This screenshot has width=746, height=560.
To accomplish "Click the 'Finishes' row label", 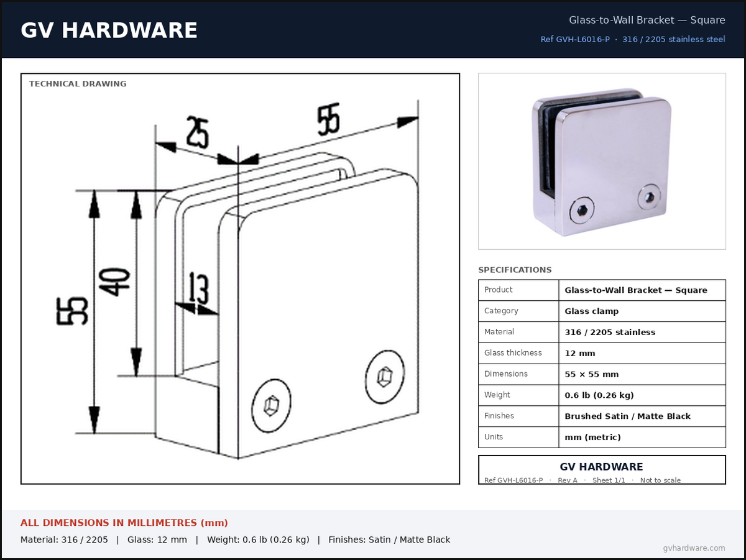I will pos(499,416).
